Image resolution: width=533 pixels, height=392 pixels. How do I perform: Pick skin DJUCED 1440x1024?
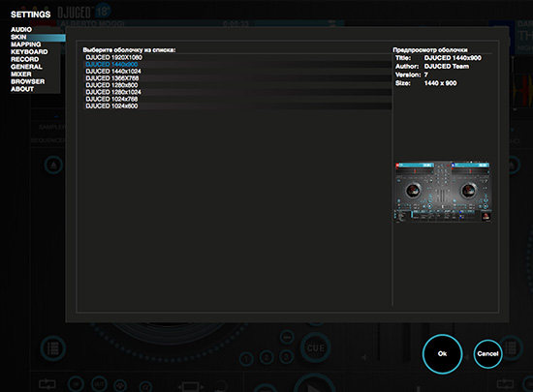pyautogui.click(x=237, y=72)
